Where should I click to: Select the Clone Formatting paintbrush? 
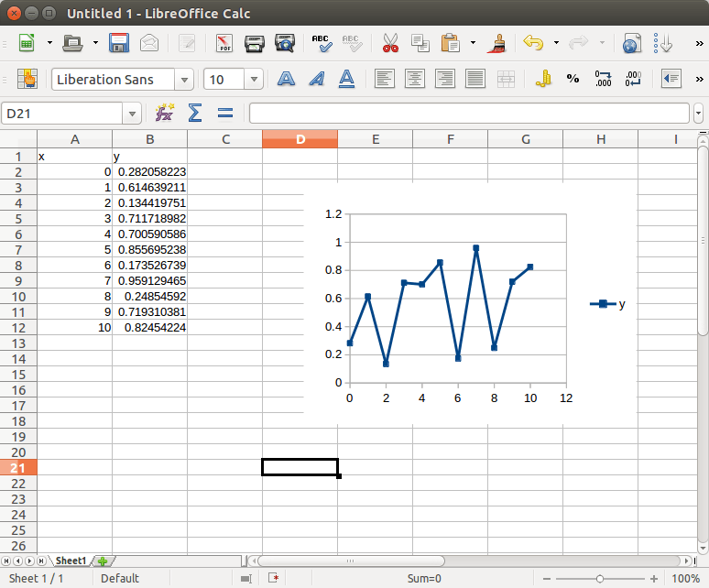click(498, 43)
